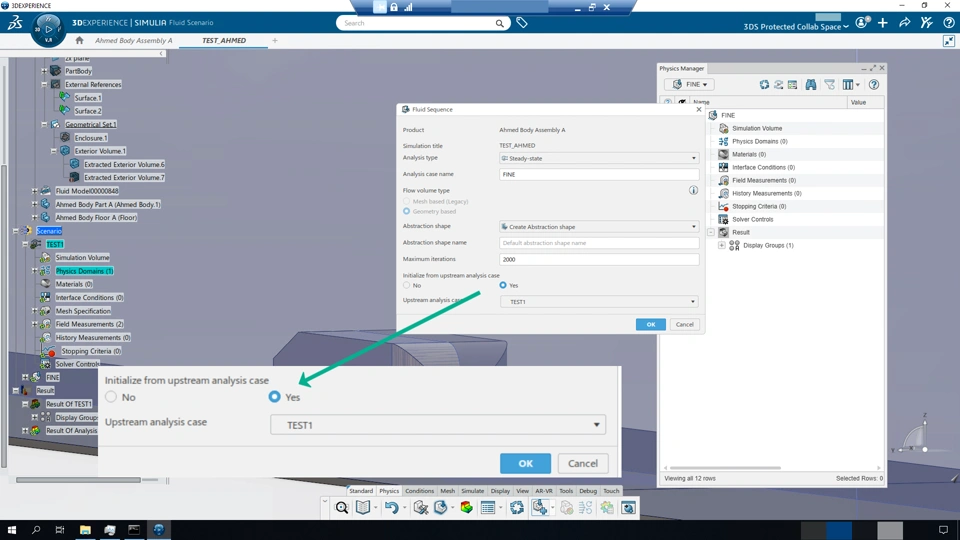Open File Explorer from the taskbar
This screenshot has width=960, height=540.
click(x=85, y=530)
